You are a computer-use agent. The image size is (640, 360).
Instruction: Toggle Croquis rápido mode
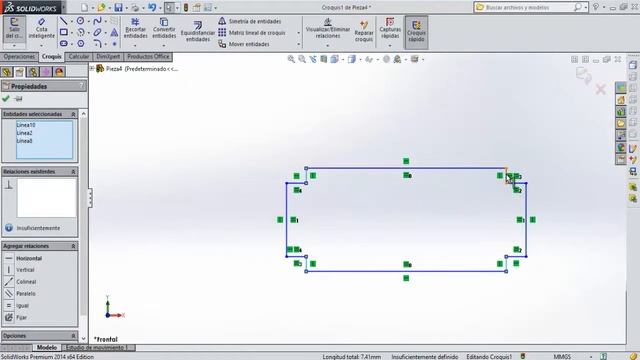click(x=416, y=32)
